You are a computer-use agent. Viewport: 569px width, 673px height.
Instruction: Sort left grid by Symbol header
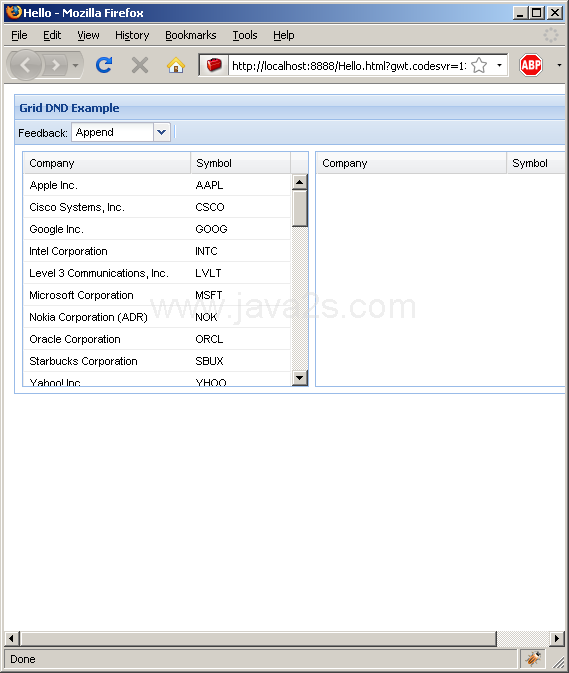tap(240, 163)
